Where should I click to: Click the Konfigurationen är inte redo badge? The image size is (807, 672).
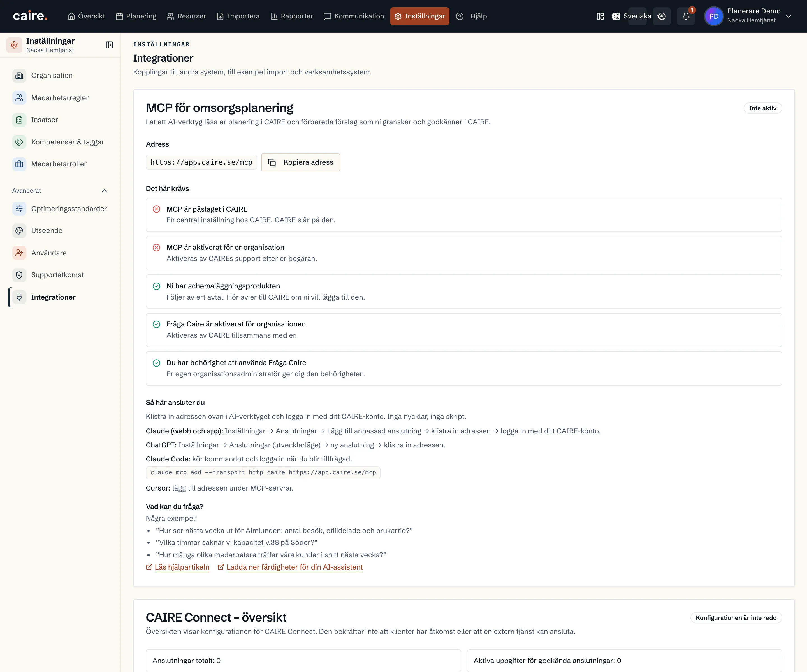[x=736, y=618]
